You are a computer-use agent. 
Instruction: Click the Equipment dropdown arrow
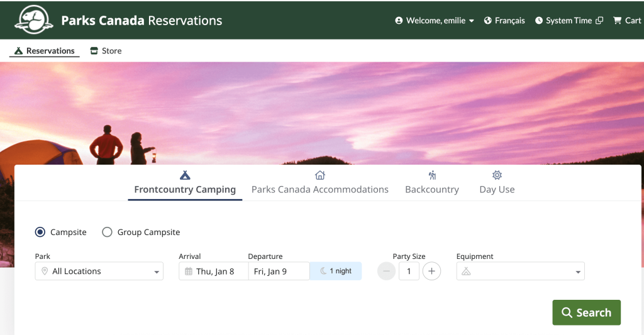coord(578,272)
